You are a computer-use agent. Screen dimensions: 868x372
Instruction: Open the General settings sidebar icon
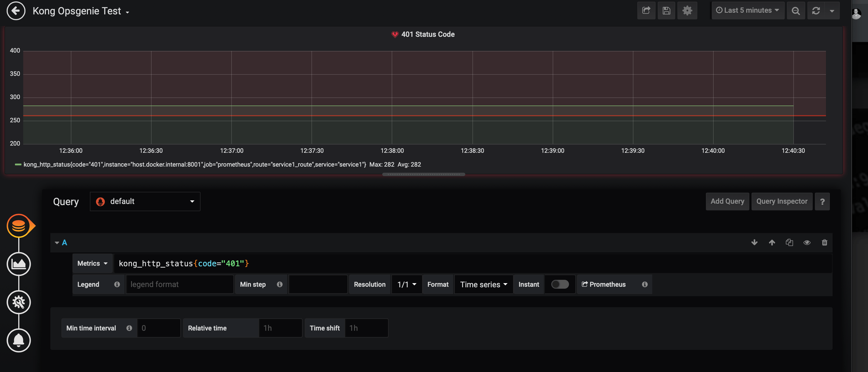pyautogui.click(x=19, y=302)
